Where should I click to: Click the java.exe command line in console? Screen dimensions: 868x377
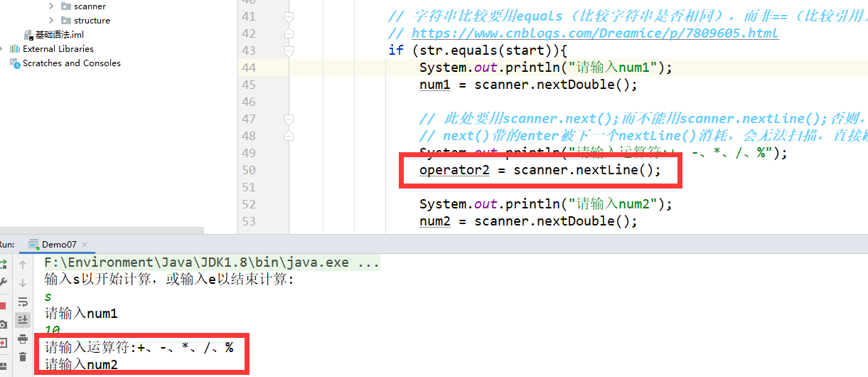tap(212, 262)
